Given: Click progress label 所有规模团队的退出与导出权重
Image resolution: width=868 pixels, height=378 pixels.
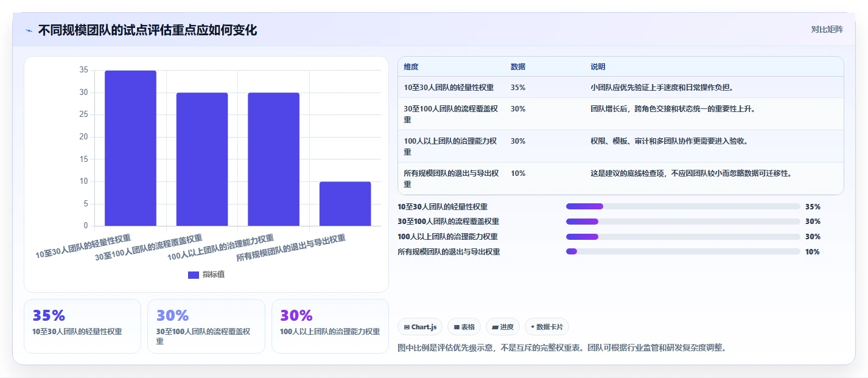Looking at the screenshot, I should coord(449,251).
